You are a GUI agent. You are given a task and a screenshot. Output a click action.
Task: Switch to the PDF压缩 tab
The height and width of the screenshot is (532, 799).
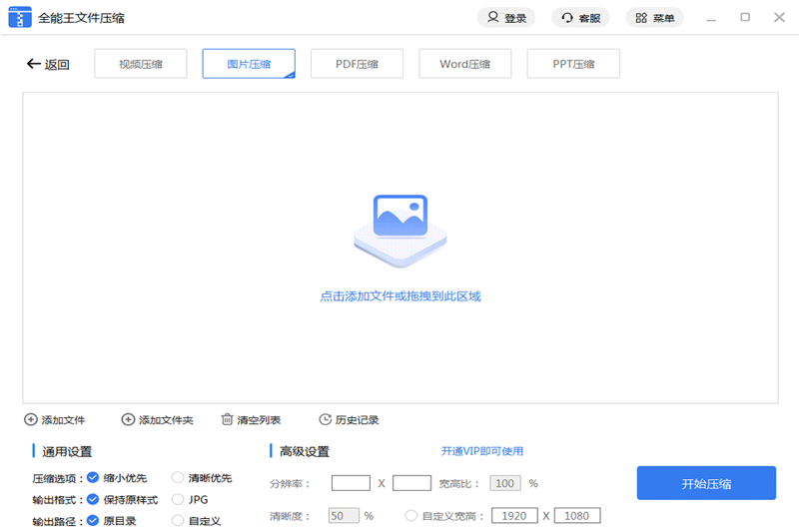point(357,64)
